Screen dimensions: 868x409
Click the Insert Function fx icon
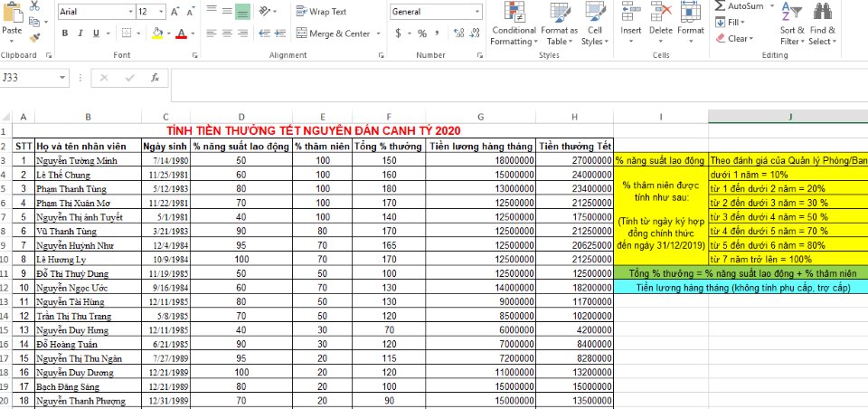156,78
